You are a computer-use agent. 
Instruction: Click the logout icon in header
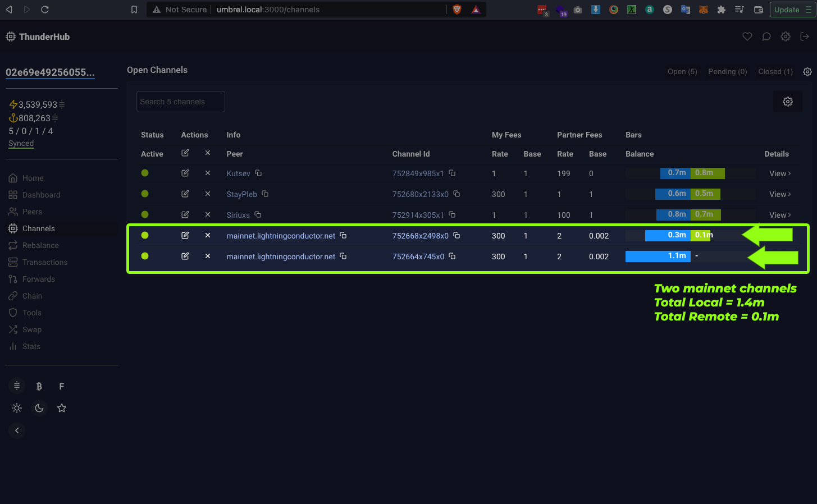805,36
